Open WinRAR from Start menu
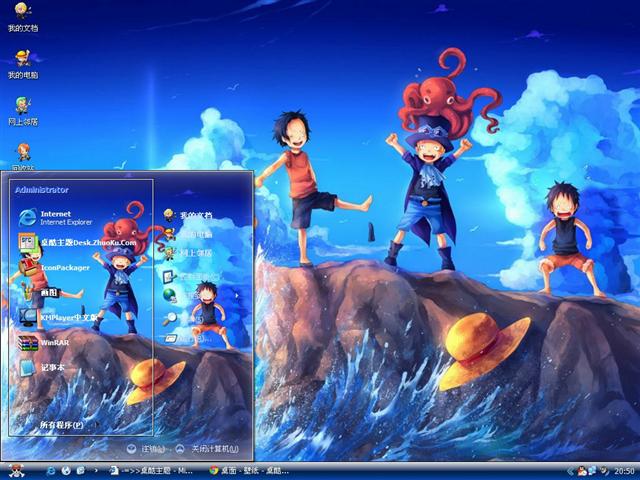The image size is (640, 480). 44,343
